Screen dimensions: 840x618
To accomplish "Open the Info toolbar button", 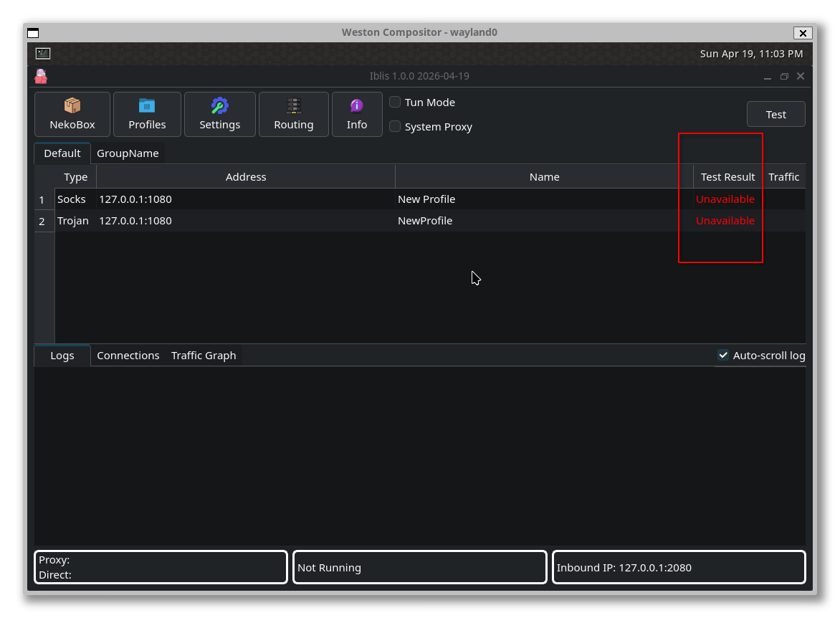I will [357, 114].
